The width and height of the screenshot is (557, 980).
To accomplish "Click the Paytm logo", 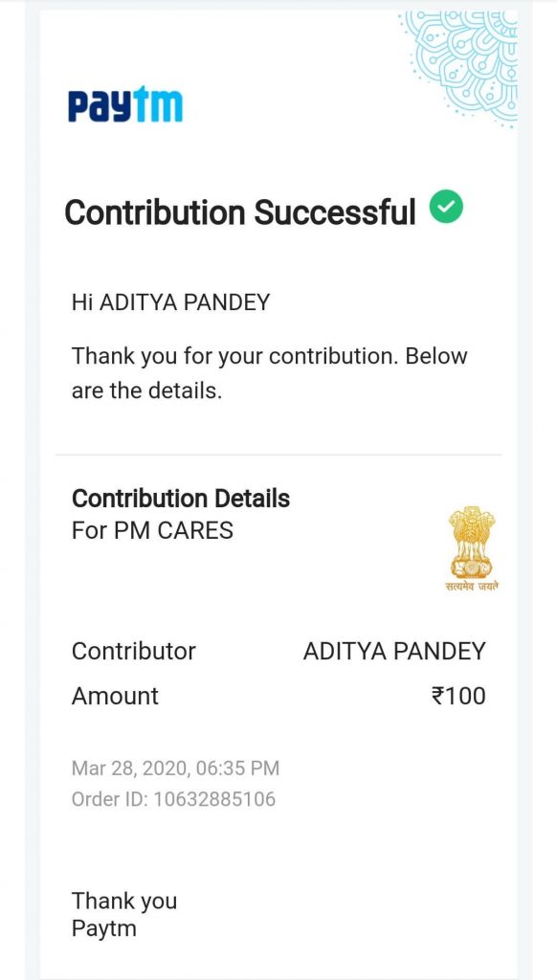I will pos(125,103).
